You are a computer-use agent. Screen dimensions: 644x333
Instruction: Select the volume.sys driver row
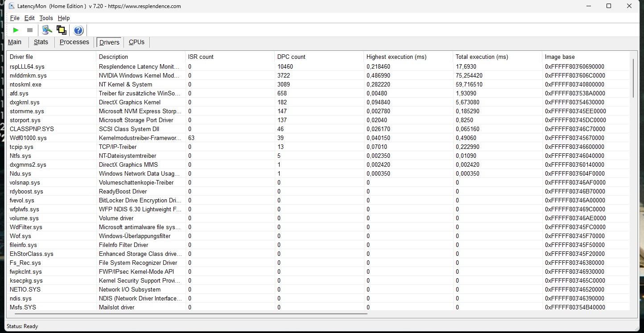318,218
